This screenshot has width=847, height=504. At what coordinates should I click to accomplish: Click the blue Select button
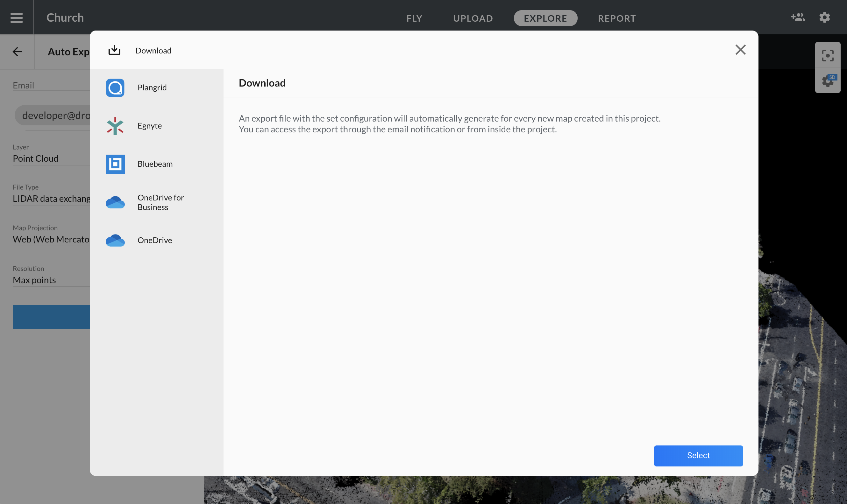tap(698, 456)
